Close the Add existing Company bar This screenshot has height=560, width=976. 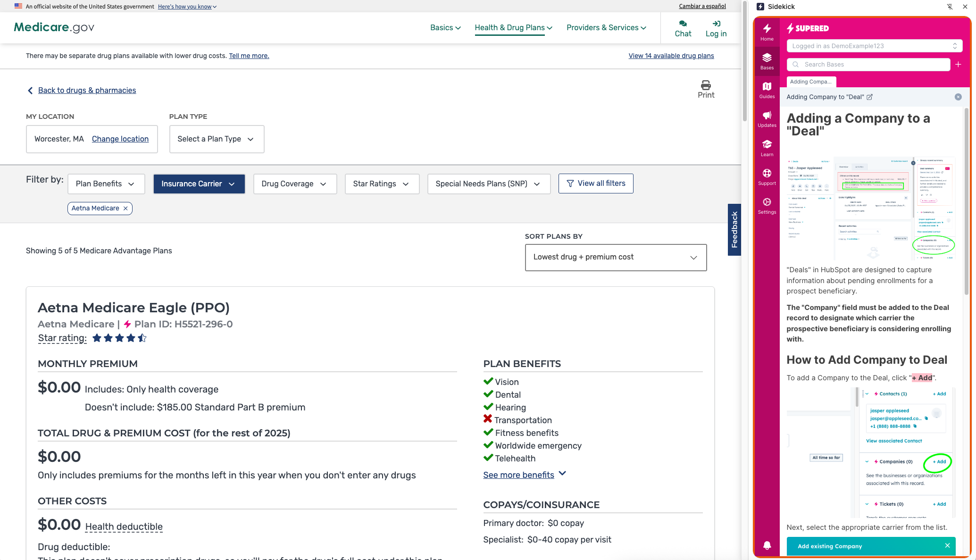tap(947, 545)
